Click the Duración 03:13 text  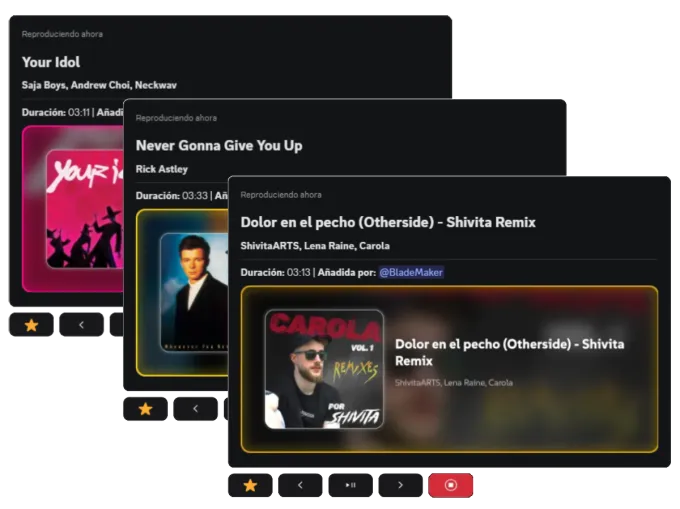pos(276,272)
